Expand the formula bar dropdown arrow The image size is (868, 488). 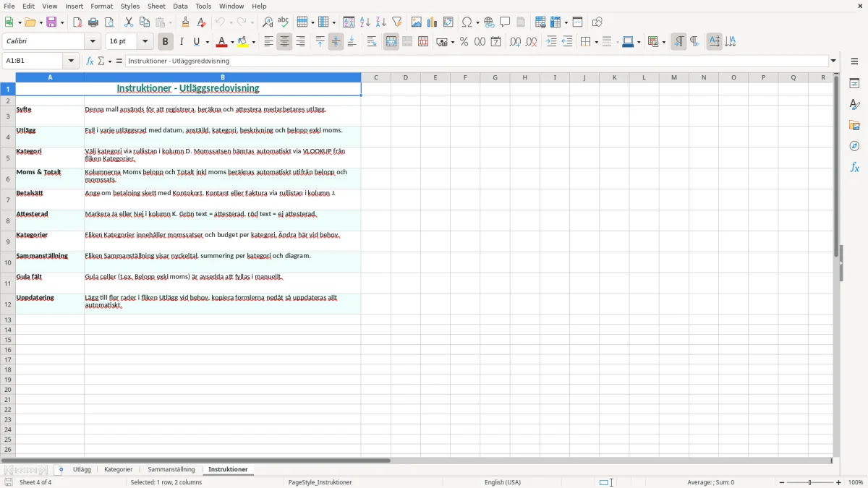pos(833,61)
